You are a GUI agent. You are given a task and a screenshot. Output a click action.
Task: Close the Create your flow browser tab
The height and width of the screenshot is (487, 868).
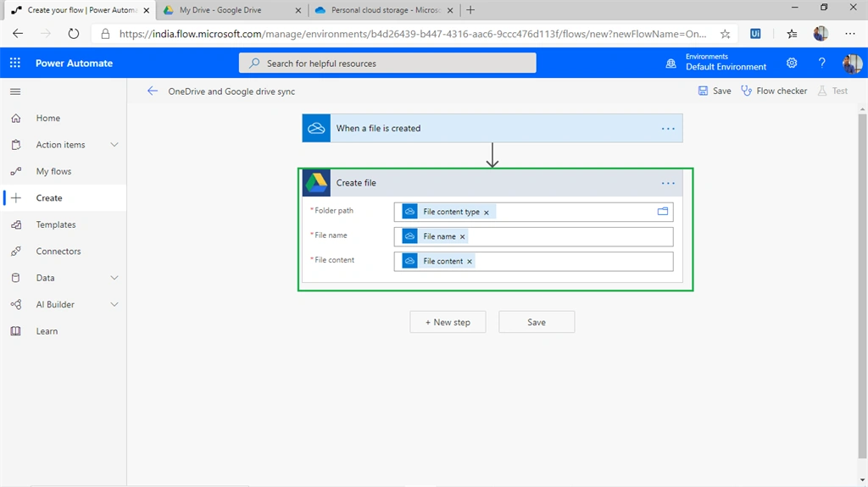click(x=146, y=10)
